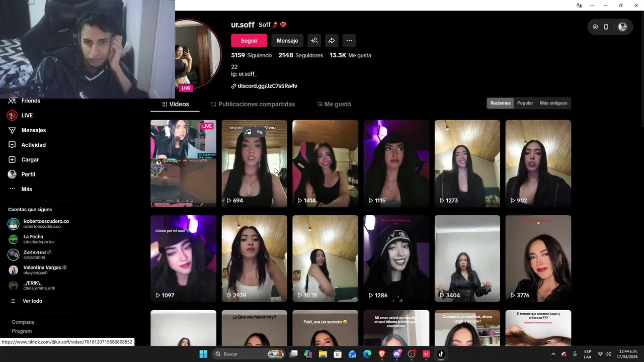Open the Valentina Vargas followed account
The image size is (644, 362).
point(38,270)
